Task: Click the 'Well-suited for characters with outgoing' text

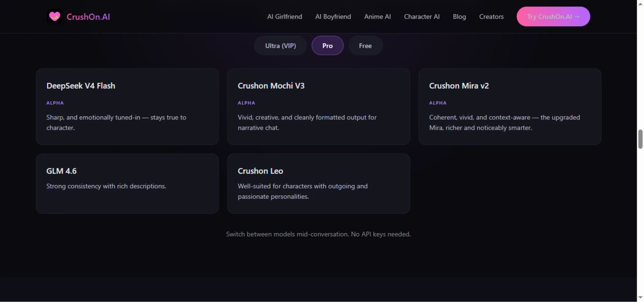Action: [303, 191]
